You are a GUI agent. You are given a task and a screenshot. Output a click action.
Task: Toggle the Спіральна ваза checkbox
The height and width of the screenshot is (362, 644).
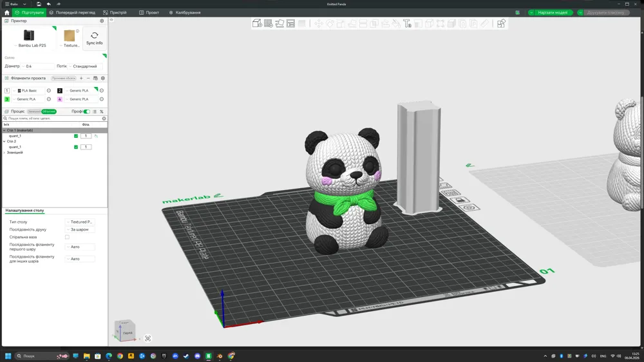point(67,237)
